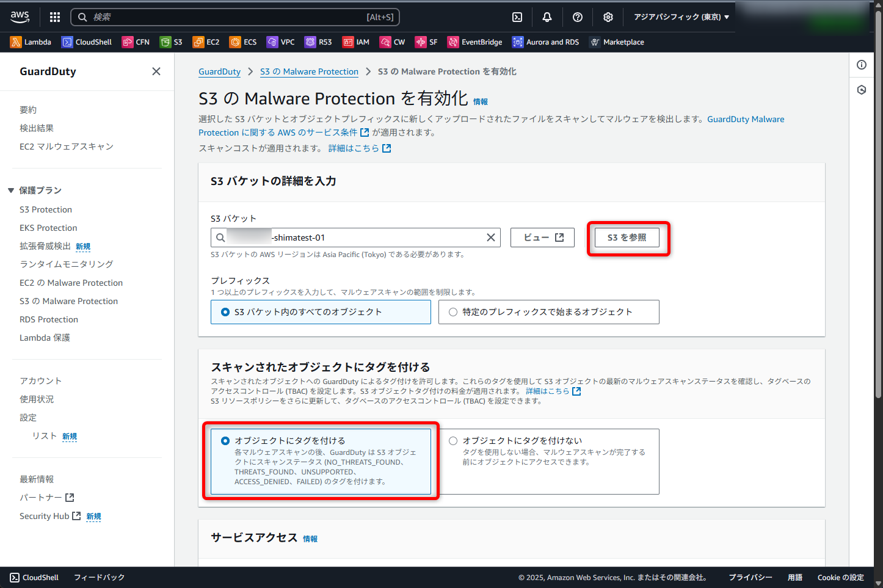Open S3 Protection in the sidebar
The image size is (883, 588).
(46, 209)
